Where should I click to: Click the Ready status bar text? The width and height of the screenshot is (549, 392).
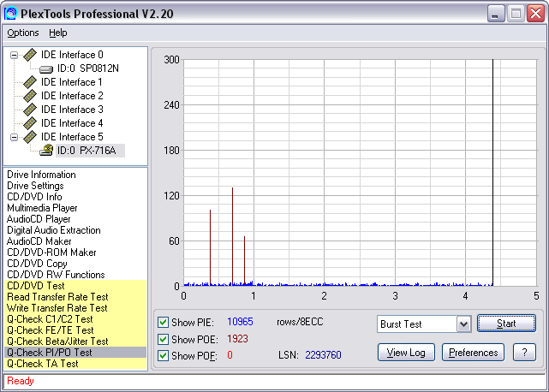point(21,381)
